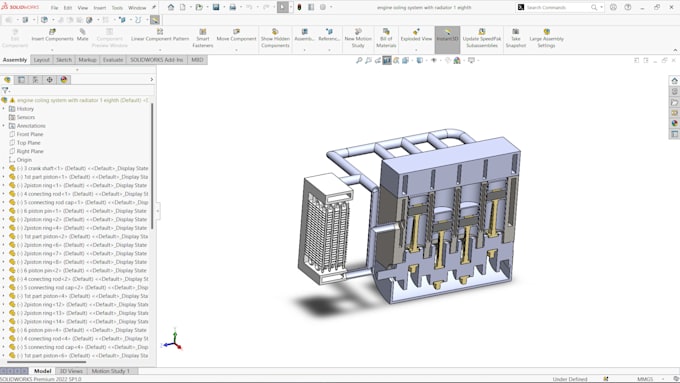This screenshot has width=680, height=383.
Task: Select 5 connecting rod cap<1> component
Action: (x=79, y=202)
